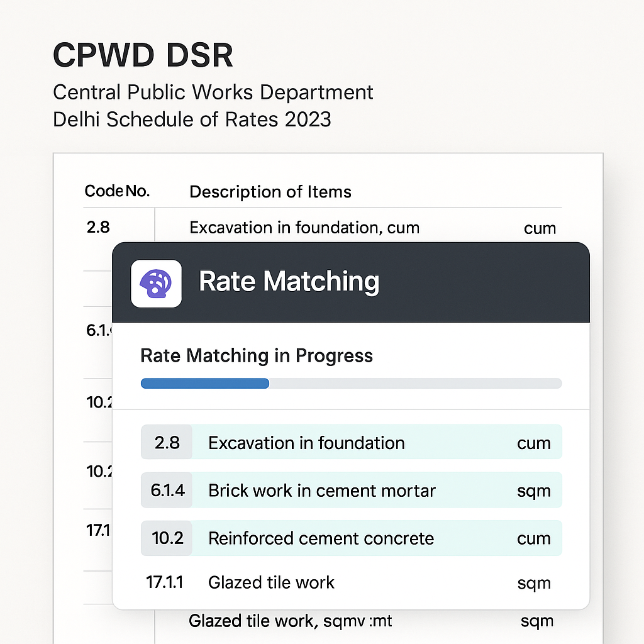This screenshot has height=644, width=644.
Task: Click cum unit of Reinforced cement concrete row
Action: tap(533, 538)
